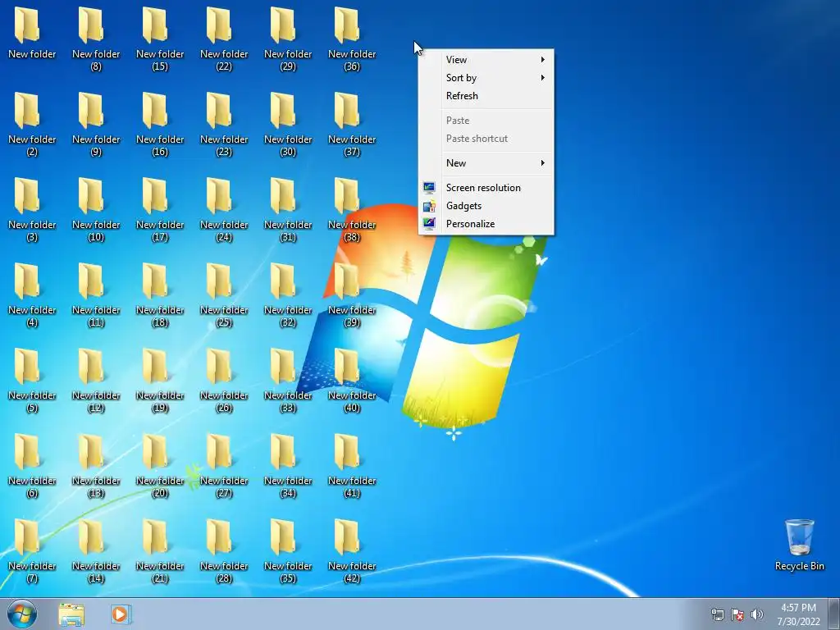Select the New folder (29) icon
Image resolution: width=840 pixels, height=630 pixels.
282,25
